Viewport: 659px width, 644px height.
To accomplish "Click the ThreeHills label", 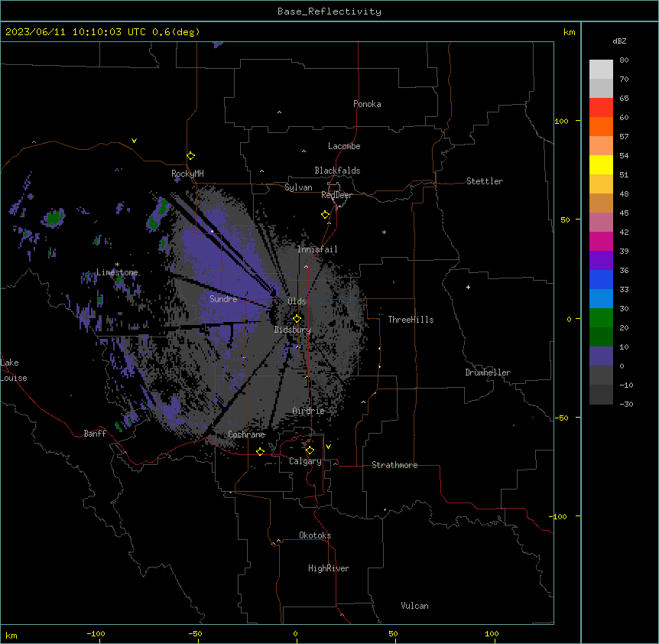I will click(411, 320).
